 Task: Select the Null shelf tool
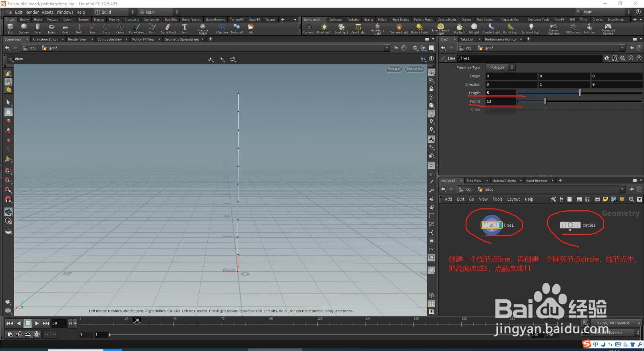coord(79,29)
